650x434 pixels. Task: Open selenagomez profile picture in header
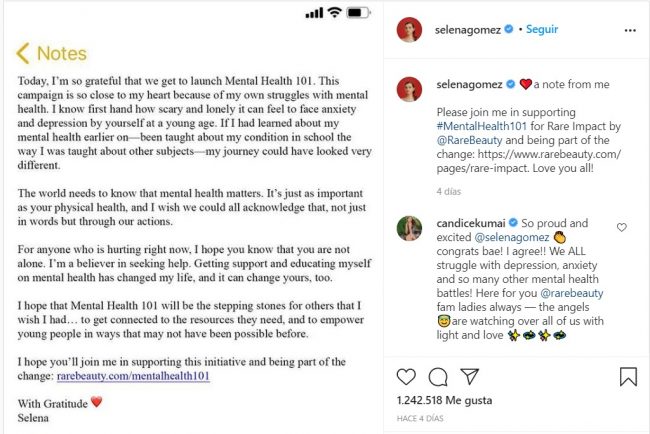point(409,29)
